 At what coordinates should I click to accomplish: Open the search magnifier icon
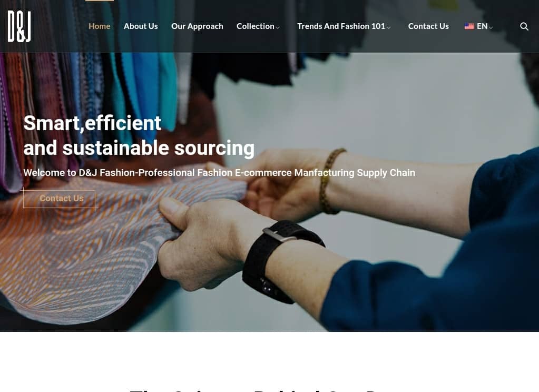pyautogui.click(x=524, y=26)
